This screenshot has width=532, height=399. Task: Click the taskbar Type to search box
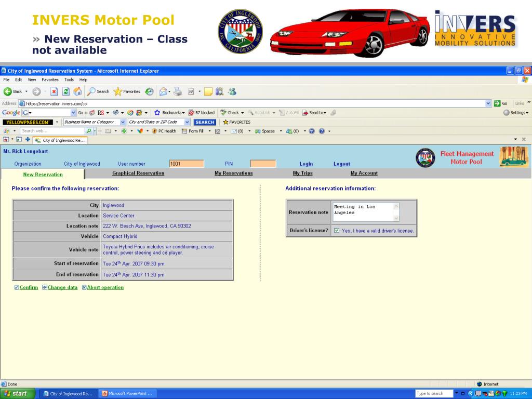click(x=434, y=394)
